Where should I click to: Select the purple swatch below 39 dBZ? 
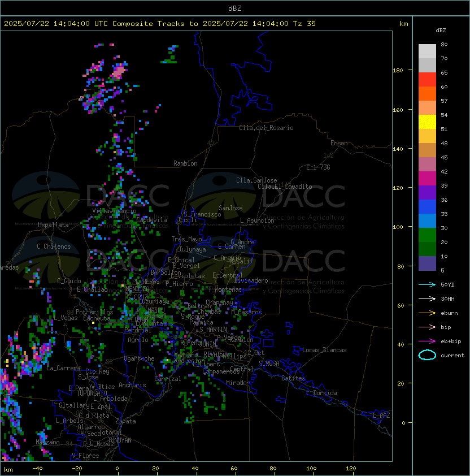(427, 192)
